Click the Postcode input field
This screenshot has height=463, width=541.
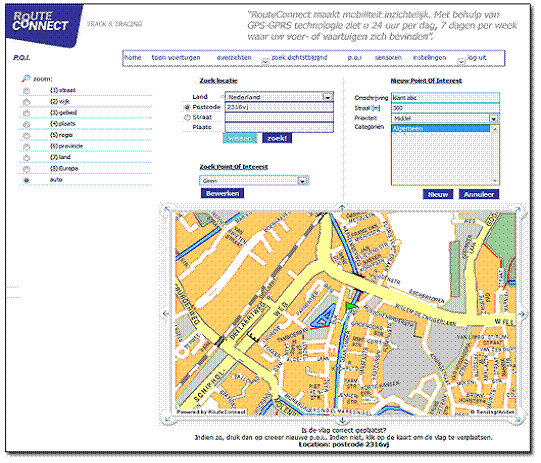point(279,107)
